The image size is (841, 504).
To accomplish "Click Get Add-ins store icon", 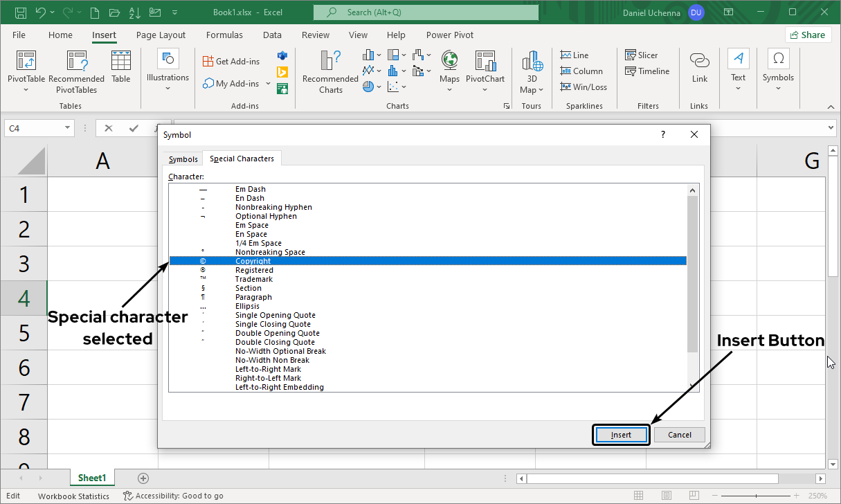I will click(x=208, y=61).
